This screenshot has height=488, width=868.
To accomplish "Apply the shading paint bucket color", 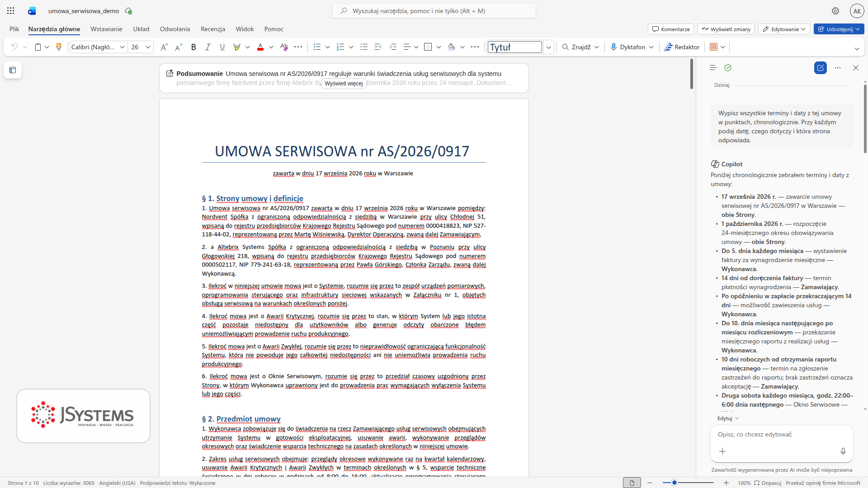I will pyautogui.click(x=451, y=47).
